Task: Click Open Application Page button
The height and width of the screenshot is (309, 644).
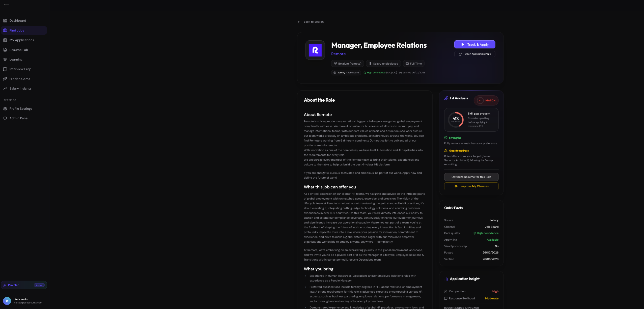Action: pyautogui.click(x=474, y=54)
